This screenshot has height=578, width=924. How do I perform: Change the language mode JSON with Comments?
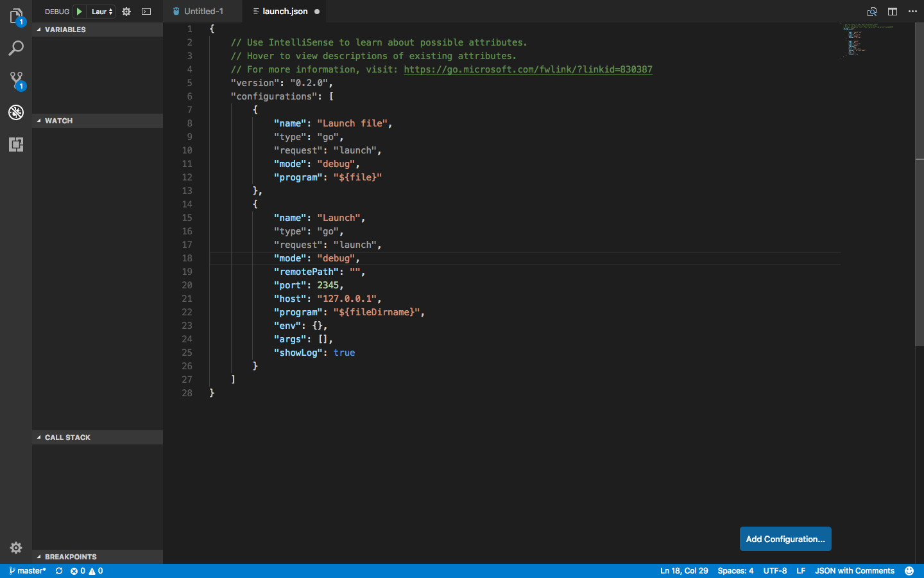855,570
